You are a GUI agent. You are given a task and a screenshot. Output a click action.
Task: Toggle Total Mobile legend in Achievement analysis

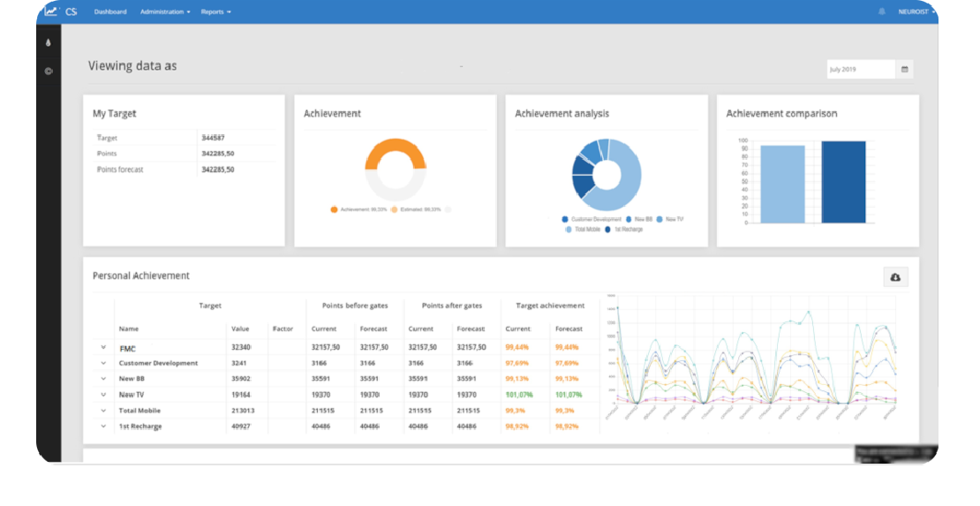pos(569,230)
